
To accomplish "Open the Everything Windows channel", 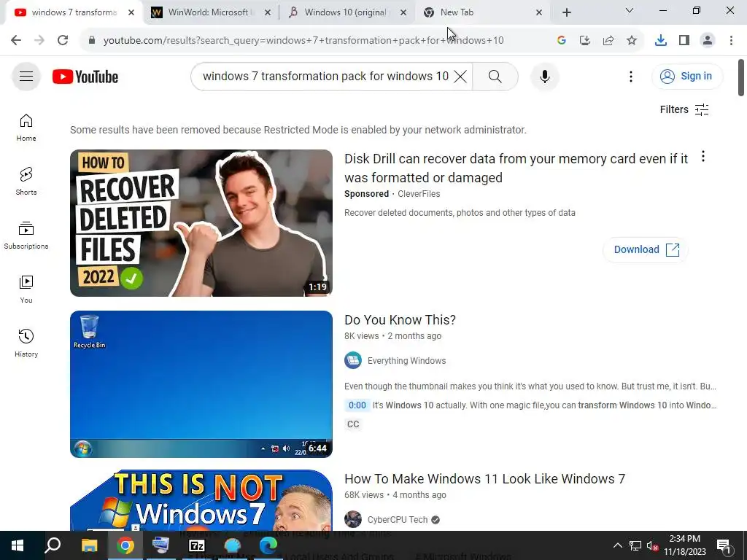I will click(x=406, y=360).
